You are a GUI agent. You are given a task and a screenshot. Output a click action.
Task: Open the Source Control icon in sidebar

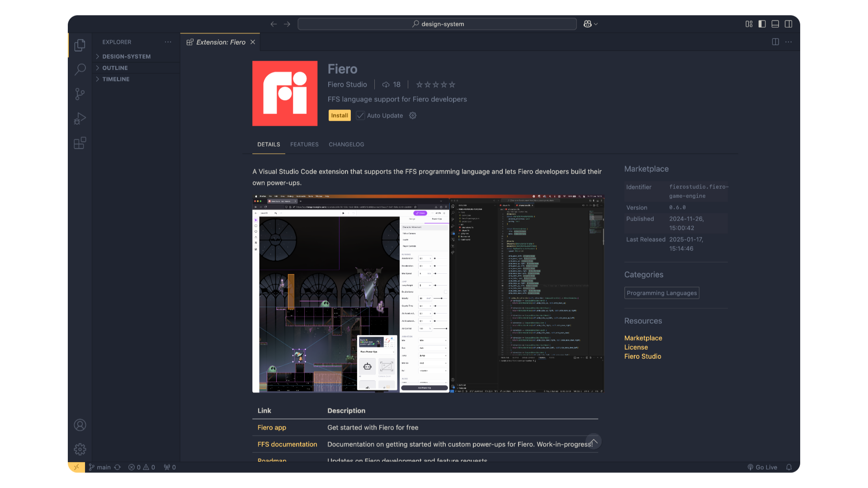click(x=80, y=94)
